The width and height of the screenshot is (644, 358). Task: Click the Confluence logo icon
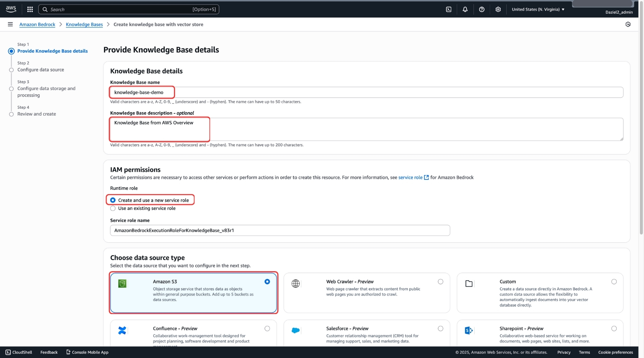122,330
